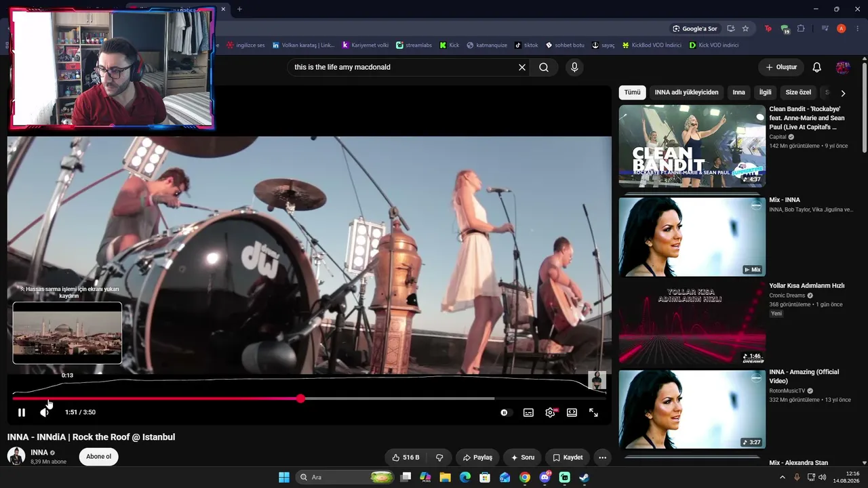
Task: Open the Windows Start menu
Action: click(x=284, y=477)
